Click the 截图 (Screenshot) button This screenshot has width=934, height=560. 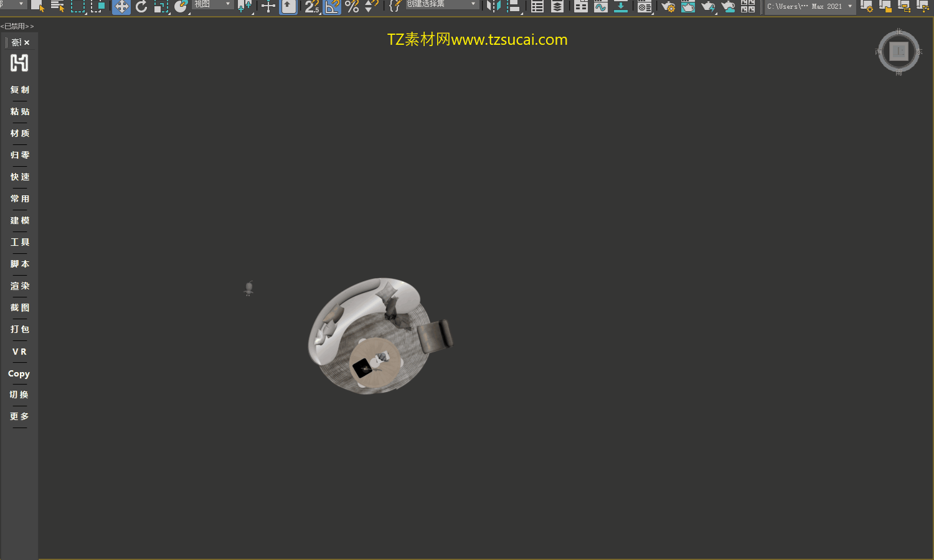pos(20,307)
